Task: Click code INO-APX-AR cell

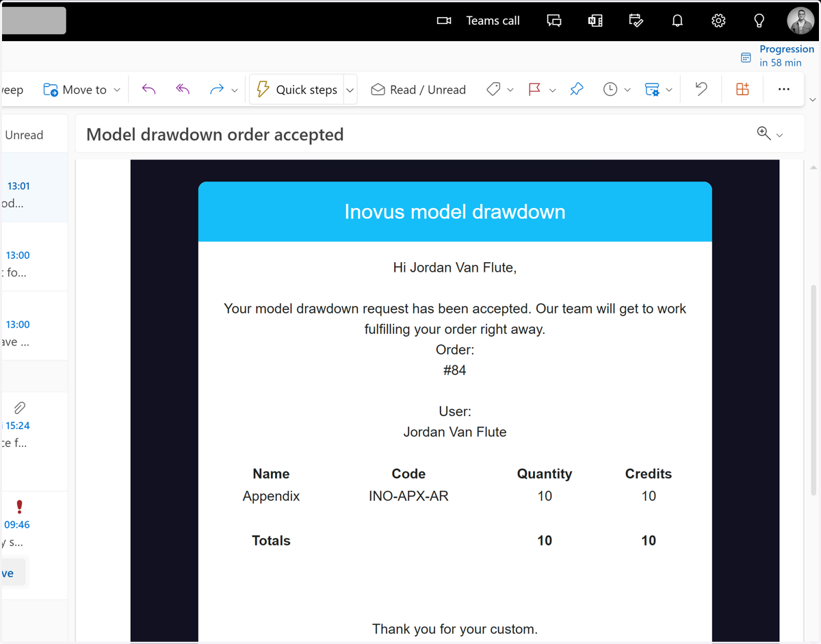Action: pos(408,496)
